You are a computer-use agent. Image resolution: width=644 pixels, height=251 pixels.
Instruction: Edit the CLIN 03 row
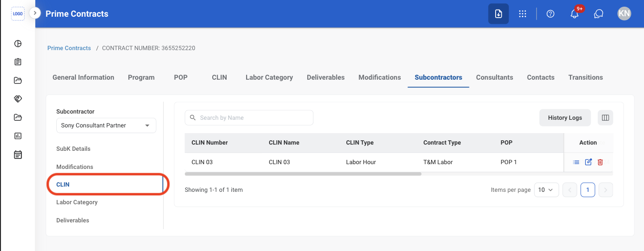[588, 162]
